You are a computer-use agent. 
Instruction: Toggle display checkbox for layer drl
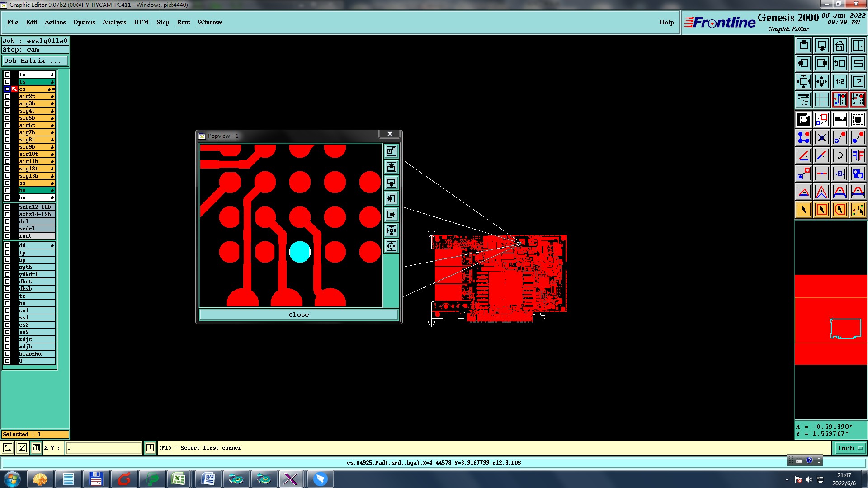7,221
